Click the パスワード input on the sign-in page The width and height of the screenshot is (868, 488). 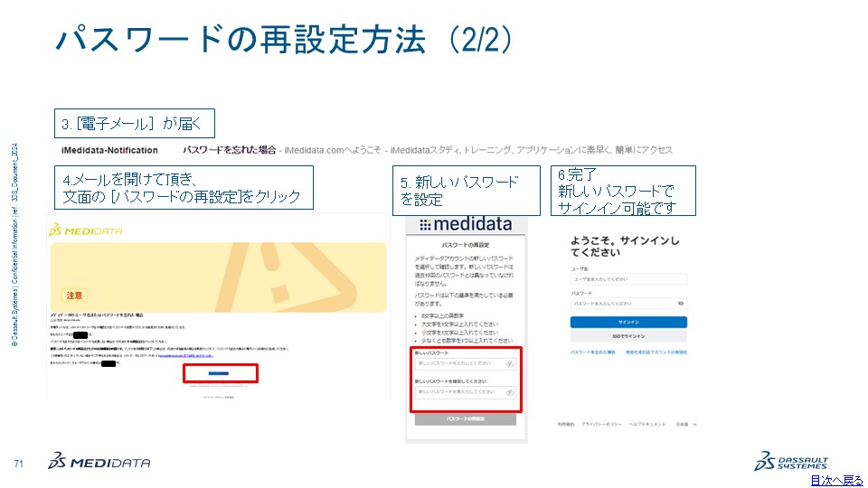(x=629, y=304)
